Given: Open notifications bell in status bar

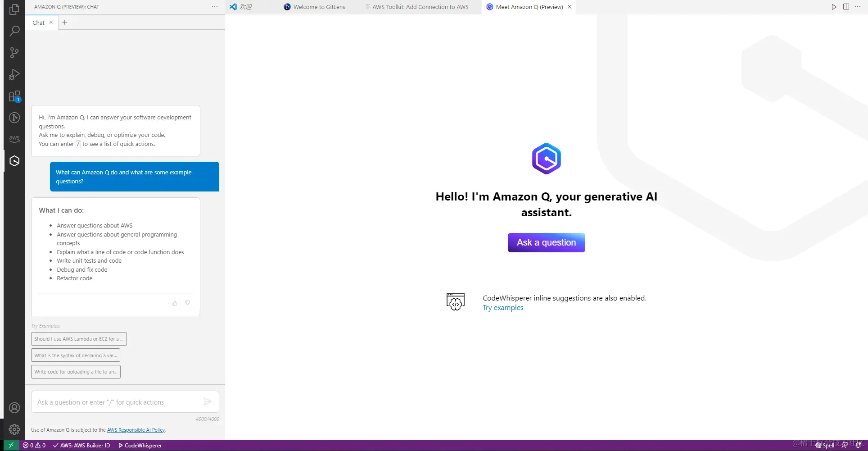Looking at the screenshot, I should point(859,445).
